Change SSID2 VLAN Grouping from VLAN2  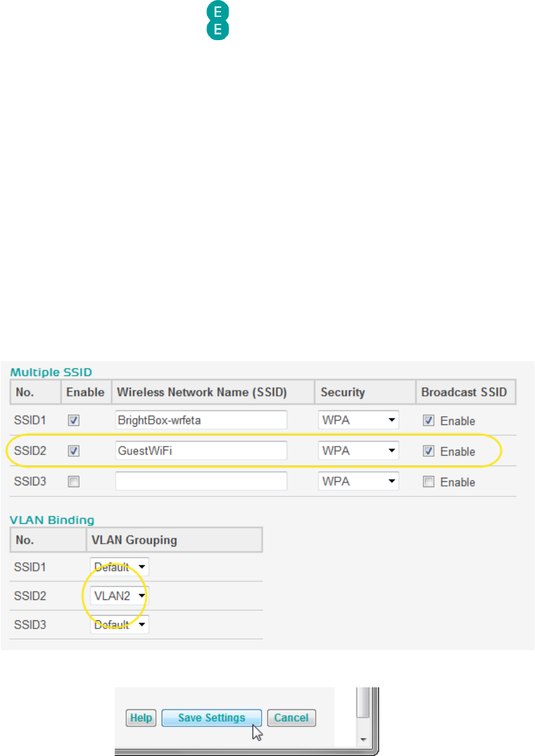pyautogui.click(x=119, y=596)
